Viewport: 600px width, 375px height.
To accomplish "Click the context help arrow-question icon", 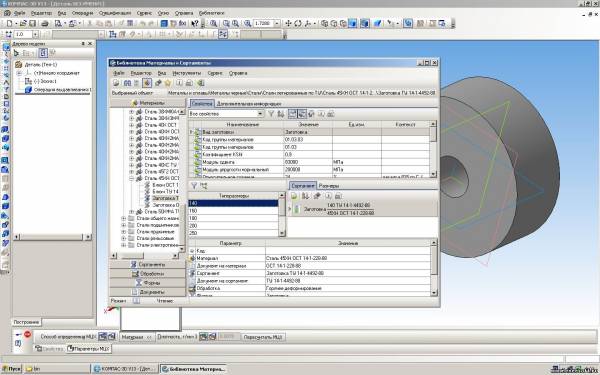I will click(195, 23).
